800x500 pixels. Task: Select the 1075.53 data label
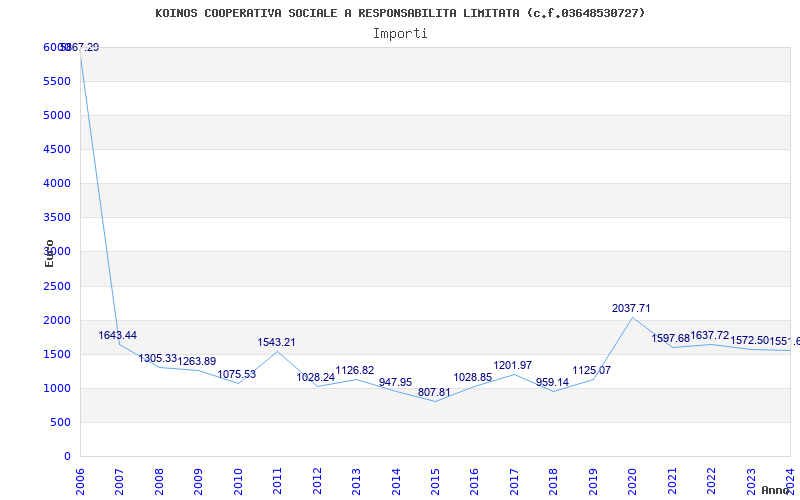[236, 374]
